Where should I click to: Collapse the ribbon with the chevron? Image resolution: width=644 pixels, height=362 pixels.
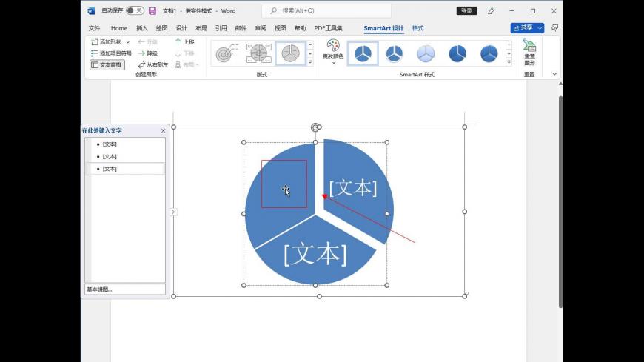click(x=554, y=74)
